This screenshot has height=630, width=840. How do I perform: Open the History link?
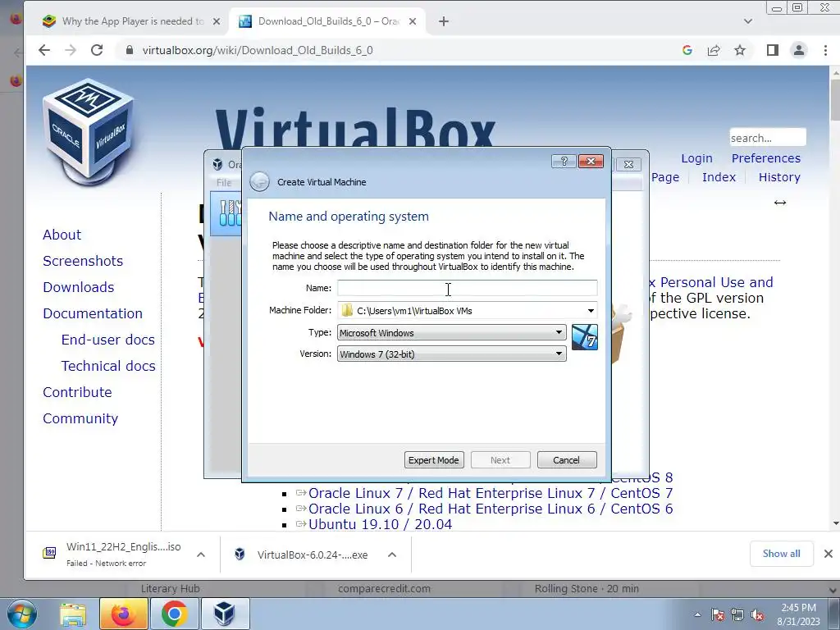click(x=779, y=177)
